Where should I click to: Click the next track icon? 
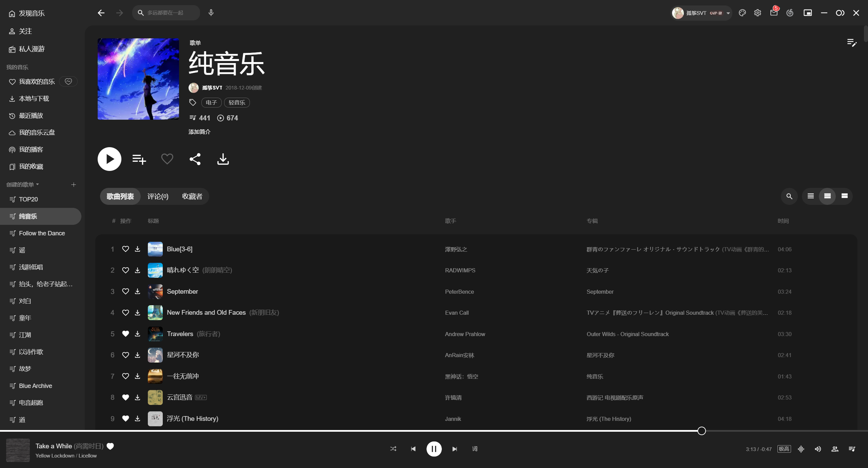point(454,449)
